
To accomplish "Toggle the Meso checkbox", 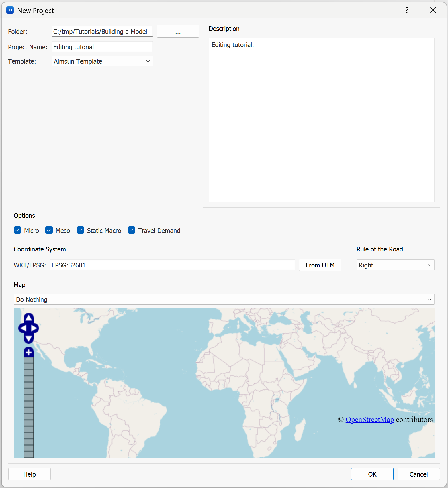I will (x=49, y=230).
